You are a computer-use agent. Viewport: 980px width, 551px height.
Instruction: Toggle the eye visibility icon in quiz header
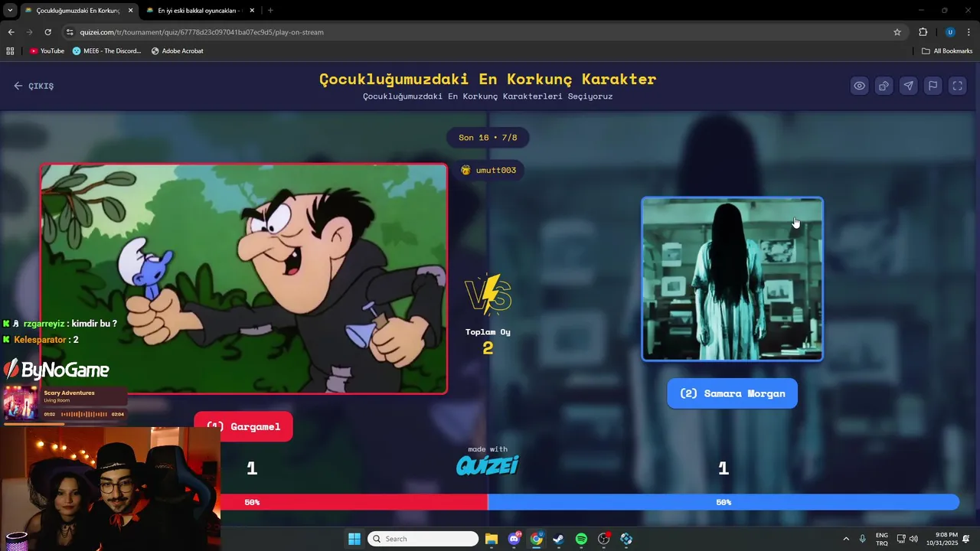tap(860, 86)
